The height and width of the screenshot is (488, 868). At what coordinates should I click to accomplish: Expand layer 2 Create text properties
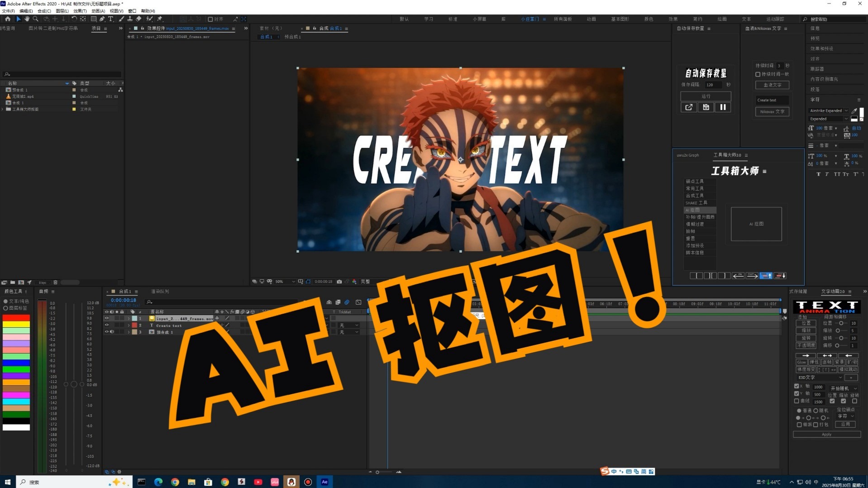tap(129, 325)
